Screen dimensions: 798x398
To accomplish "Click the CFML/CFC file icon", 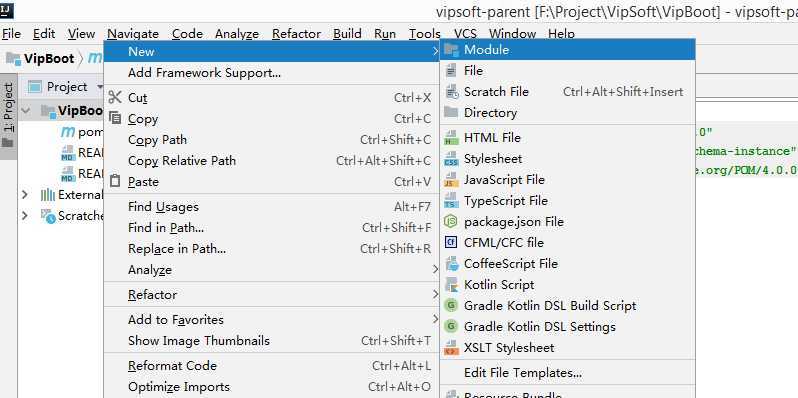I will point(451,242).
